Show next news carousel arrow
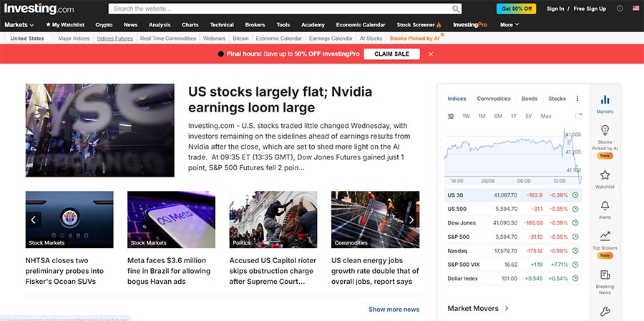Screen dimensions: 644x321 tap(411, 219)
